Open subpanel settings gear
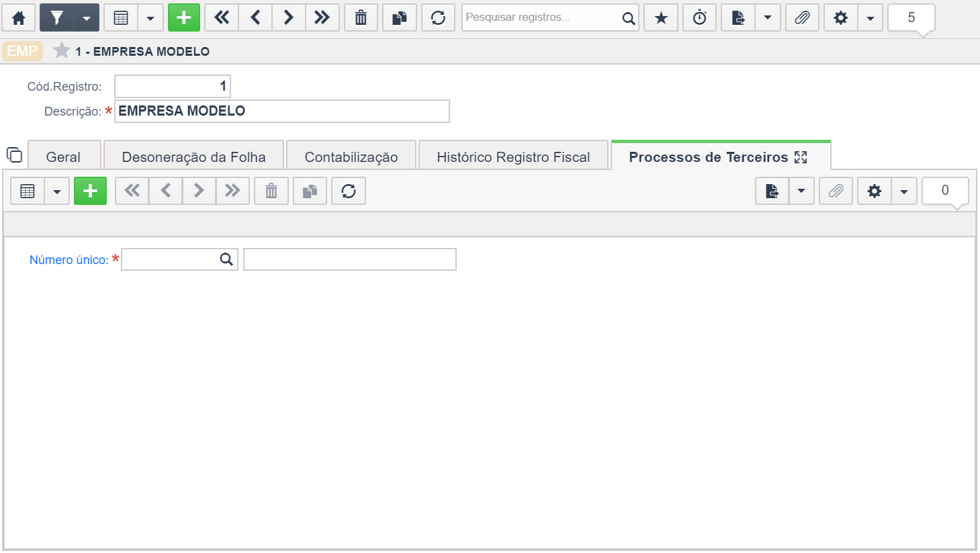Screen dimensions: 980x553 (x=875, y=191)
